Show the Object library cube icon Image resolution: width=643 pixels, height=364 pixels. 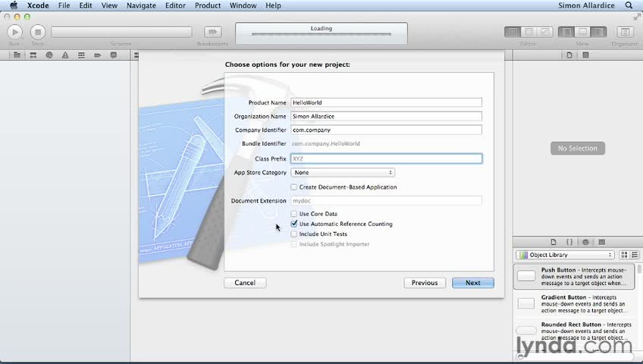(x=585, y=242)
